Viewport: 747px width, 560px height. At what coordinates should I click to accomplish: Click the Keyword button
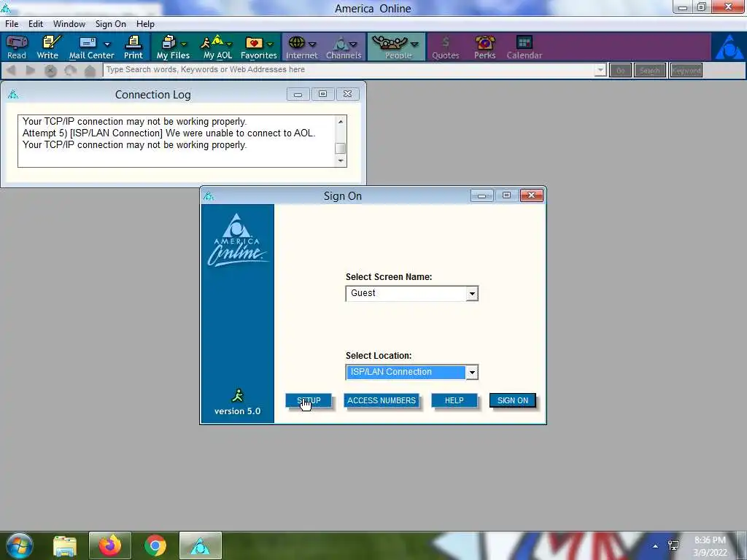click(x=686, y=71)
